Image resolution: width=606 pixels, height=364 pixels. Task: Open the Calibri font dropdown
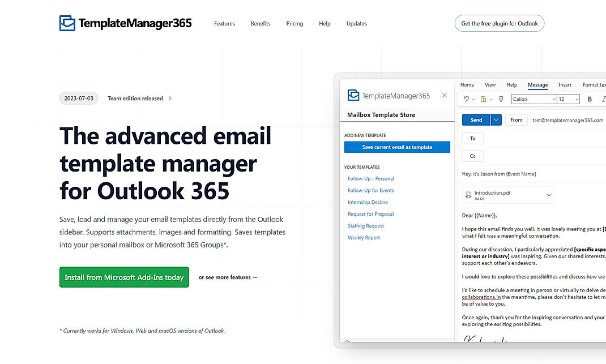[x=534, y=99]
